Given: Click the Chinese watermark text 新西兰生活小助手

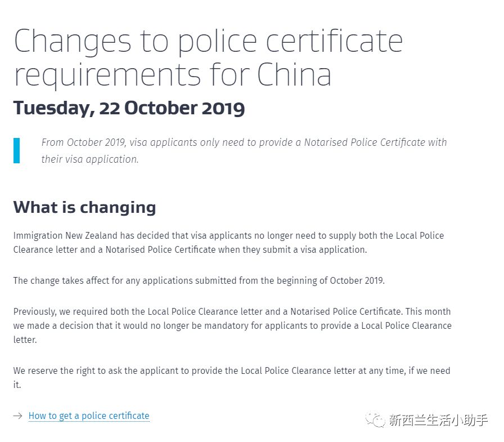Looking at the screenshot, I should pyautogui.click(x=438, y=420).
